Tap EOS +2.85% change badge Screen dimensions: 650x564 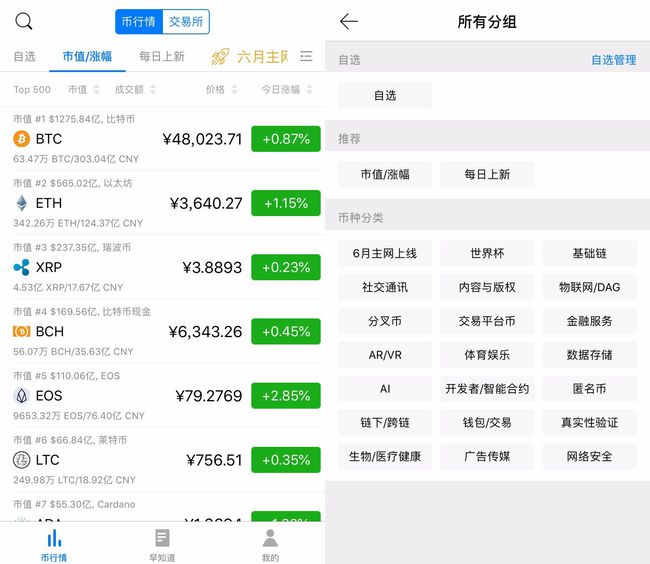[286, 396]
